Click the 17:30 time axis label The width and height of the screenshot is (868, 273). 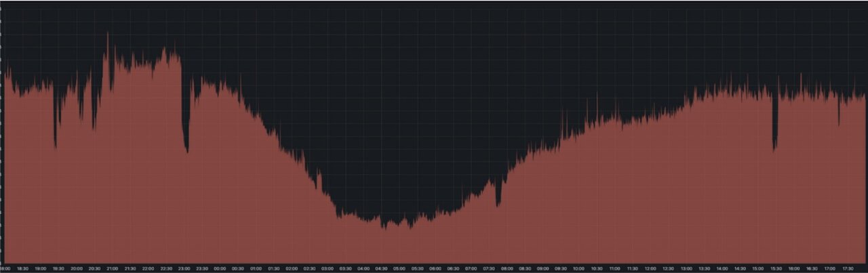848,268
